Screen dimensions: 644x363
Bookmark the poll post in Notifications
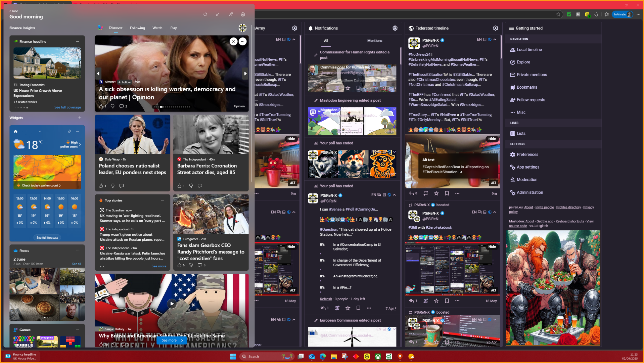pyautogui.click(x=358, y=308)
